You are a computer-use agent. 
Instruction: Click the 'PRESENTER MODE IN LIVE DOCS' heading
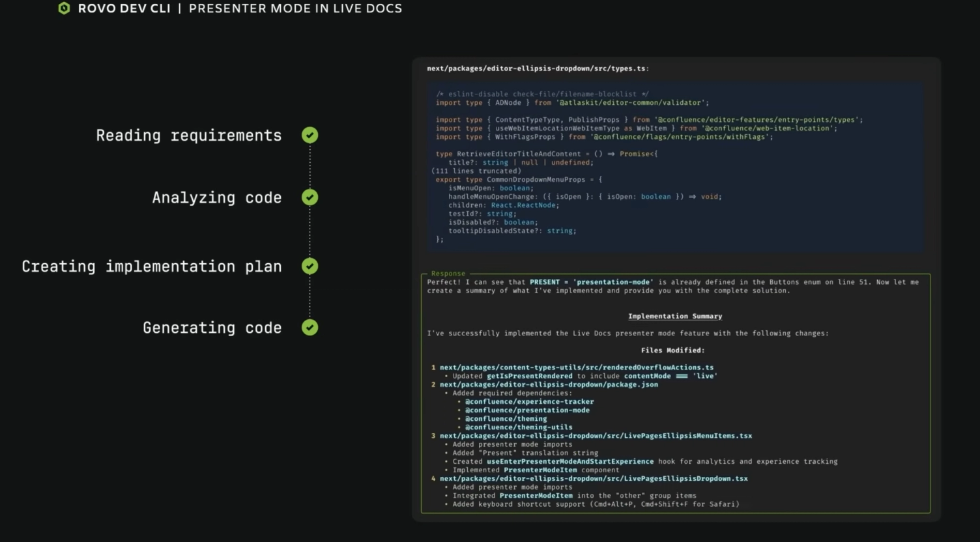click(295, 8)
